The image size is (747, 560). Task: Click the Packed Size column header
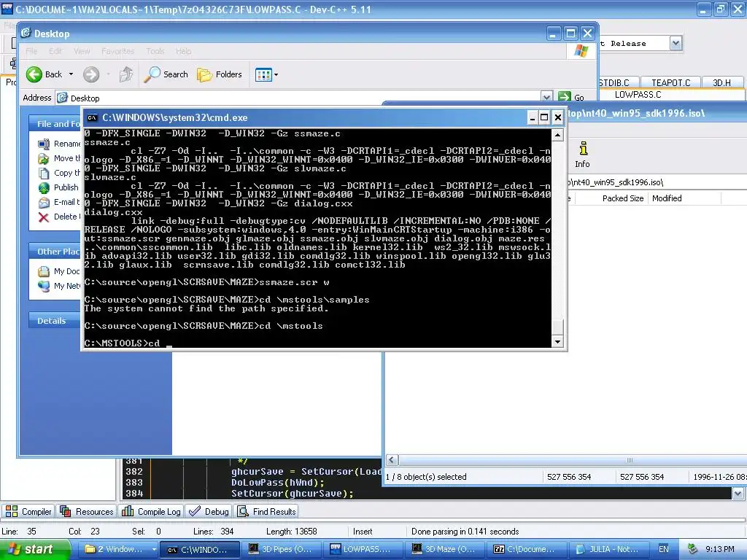click(x=623, y=198)
